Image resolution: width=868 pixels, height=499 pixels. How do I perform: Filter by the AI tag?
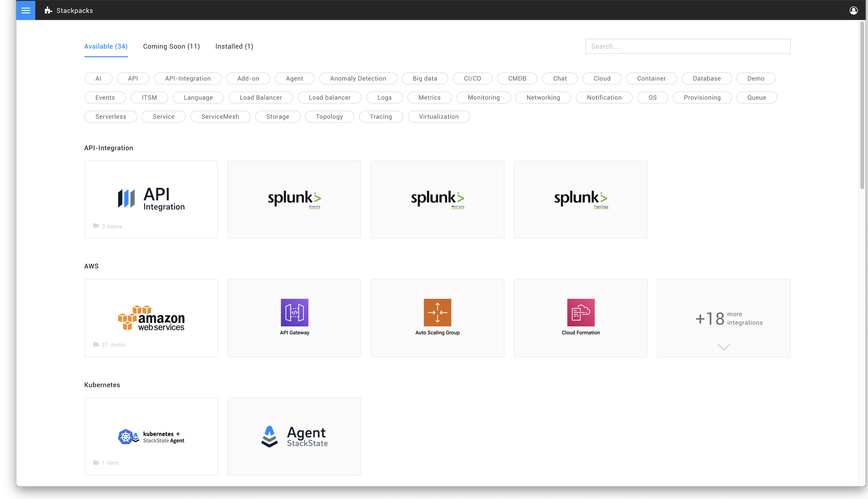[x=98, y=78]
